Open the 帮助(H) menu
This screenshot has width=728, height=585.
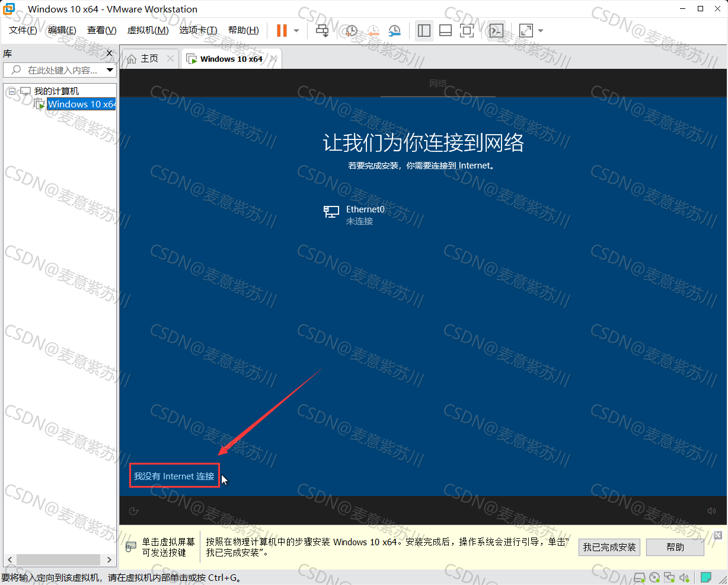tap(244, 30)
